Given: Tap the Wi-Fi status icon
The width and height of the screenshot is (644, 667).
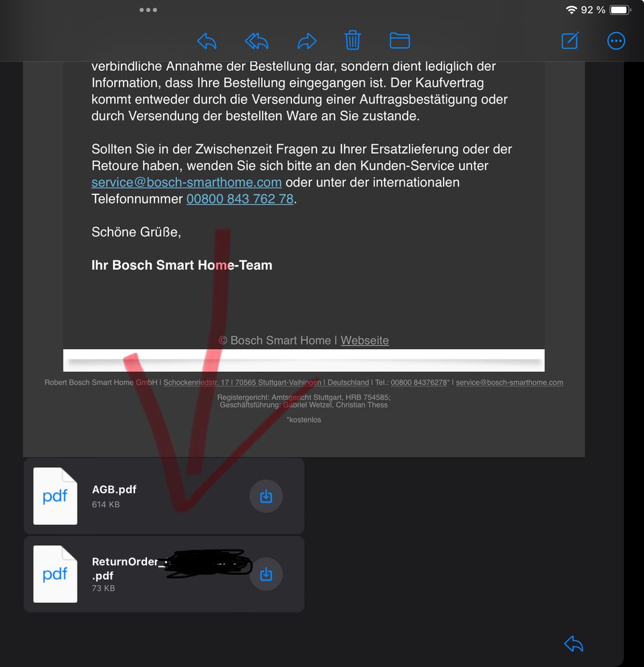Looking at the screenshot, I should [571, 10].
